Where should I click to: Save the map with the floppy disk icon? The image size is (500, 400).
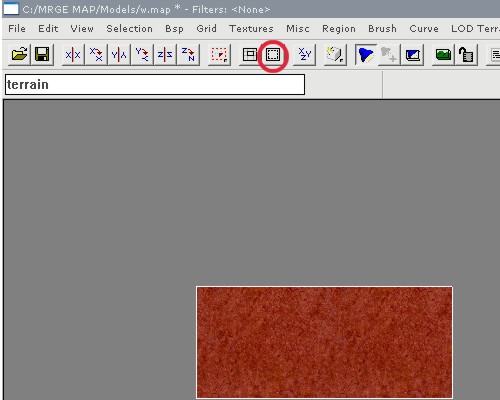coord(42,54)
